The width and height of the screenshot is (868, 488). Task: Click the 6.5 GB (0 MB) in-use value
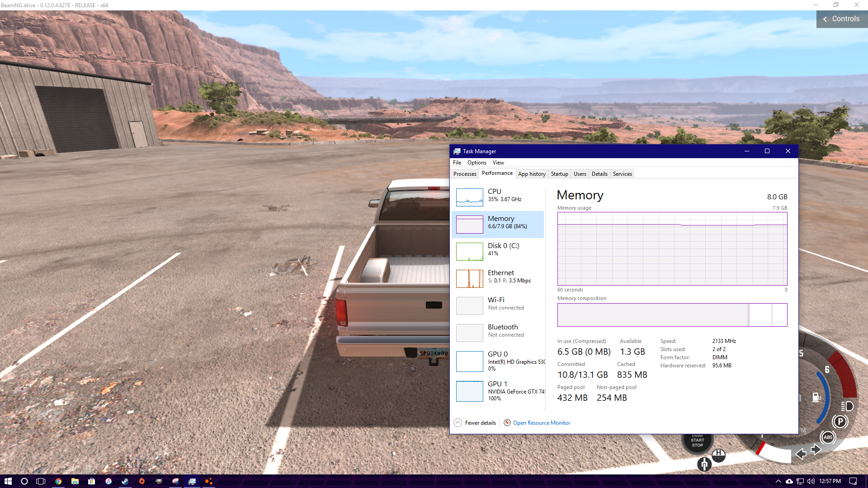(584, 352)
